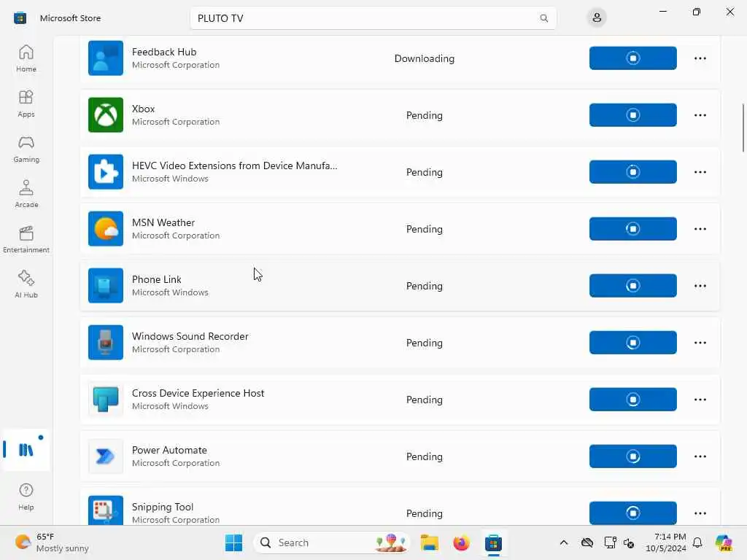Viewport: 747px width, 560px height.
Task: Stop the pending Snipping Tool update
Action: click(x=632, y=513)
